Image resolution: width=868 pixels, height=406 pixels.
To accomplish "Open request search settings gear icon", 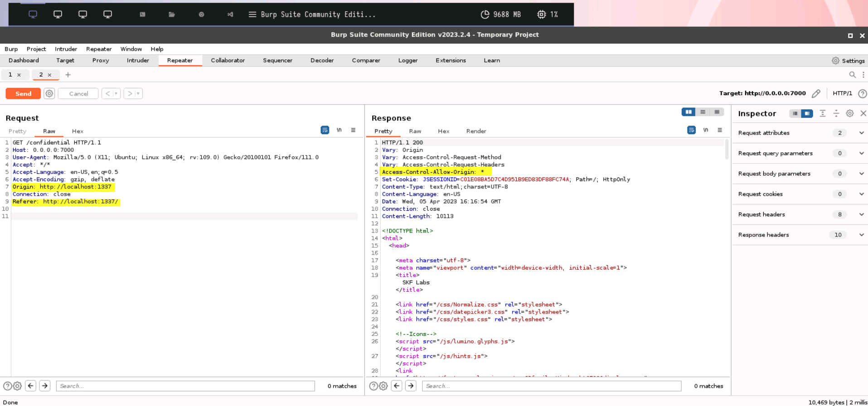I will 17,386.
